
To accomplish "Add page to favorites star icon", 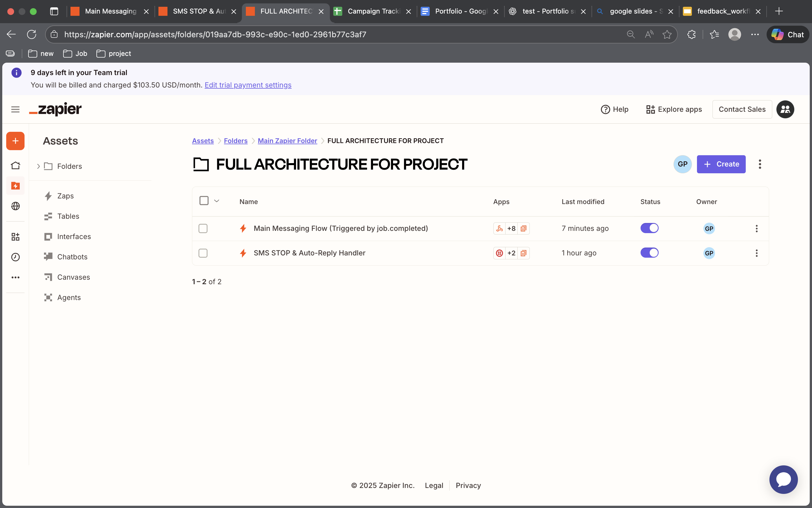I will [667, 34].
